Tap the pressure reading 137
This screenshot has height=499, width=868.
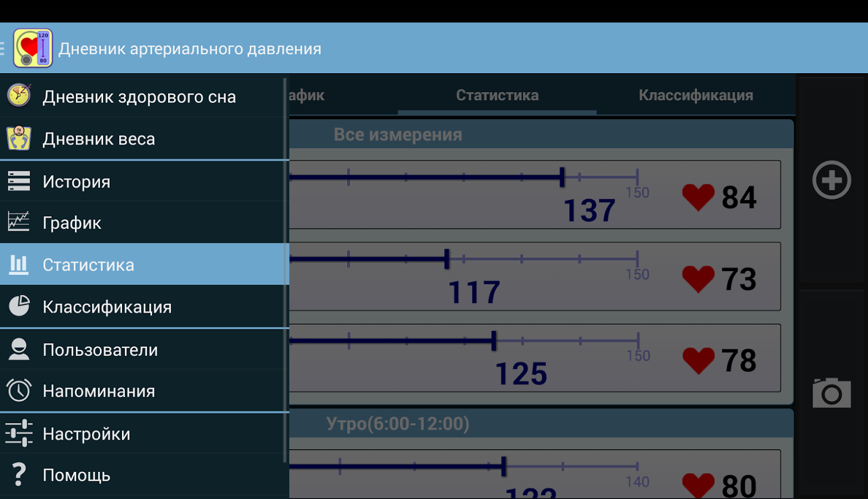tap(590, 211)
